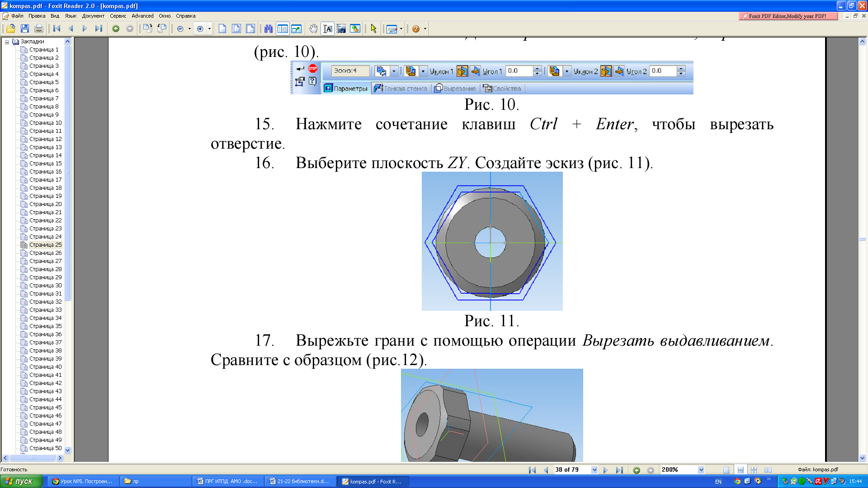Open Help icon dropdown arrow
This screenshot has width=868, height=488.
pos(425,29)
